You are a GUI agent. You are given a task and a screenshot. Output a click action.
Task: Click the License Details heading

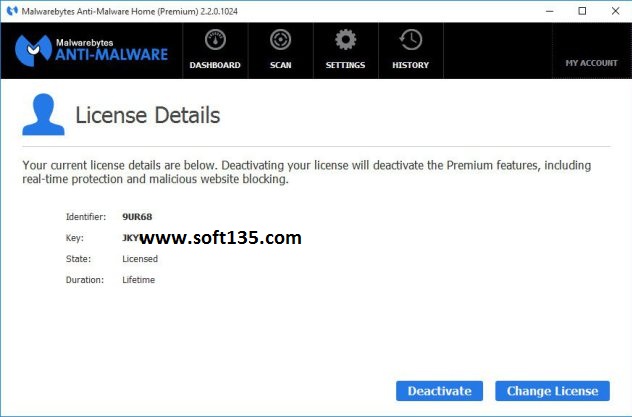click(x=148, y=115)
